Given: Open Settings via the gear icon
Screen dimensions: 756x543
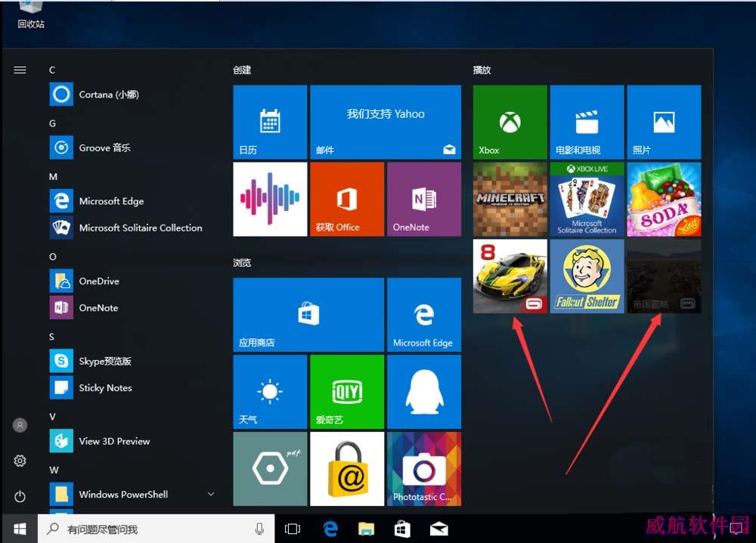Looking at the screenshot, I should click(x=20, y=461).
